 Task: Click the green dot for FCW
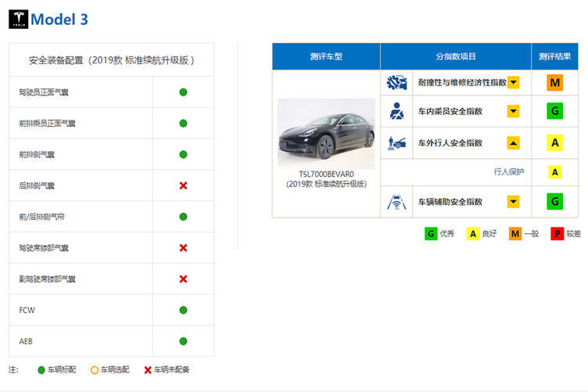coord(183,310)
